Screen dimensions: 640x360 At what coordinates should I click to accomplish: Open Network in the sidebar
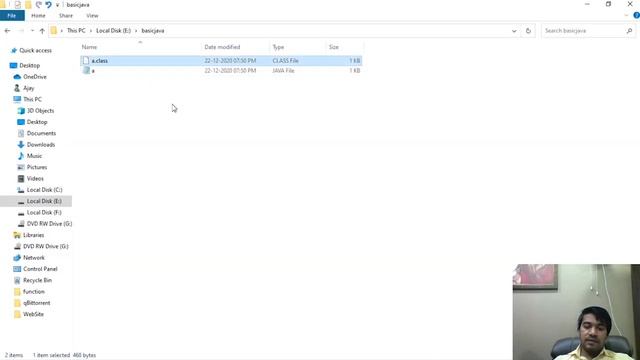[34, 258]
